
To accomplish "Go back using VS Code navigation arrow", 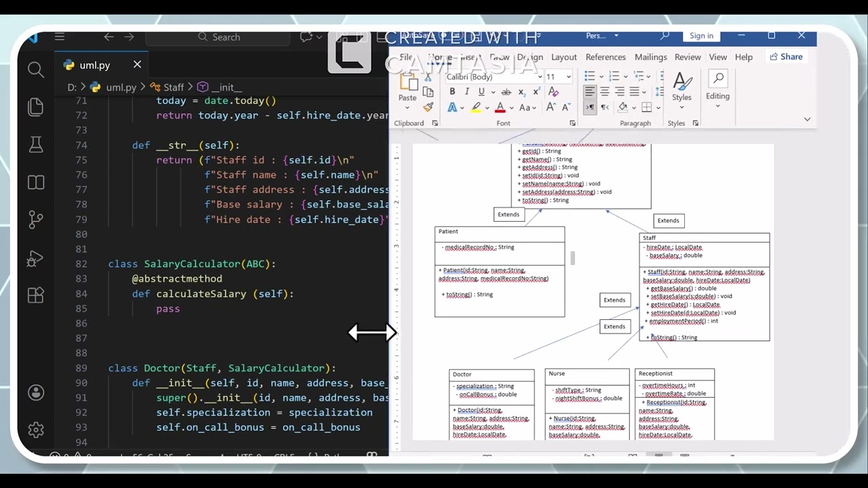I will 108,37.
